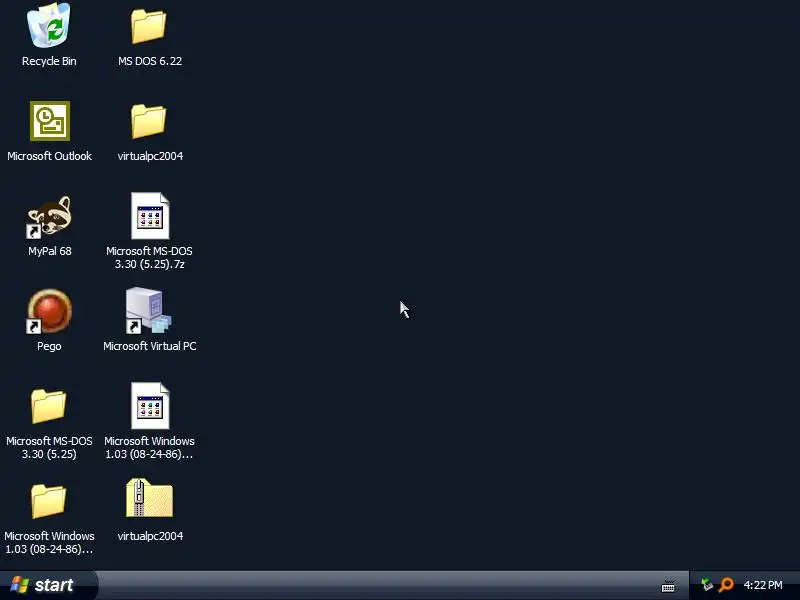Click the 4:22 PM taskbar clock
The height and width of the screenshot is (600, 800).
pos(763,585)
